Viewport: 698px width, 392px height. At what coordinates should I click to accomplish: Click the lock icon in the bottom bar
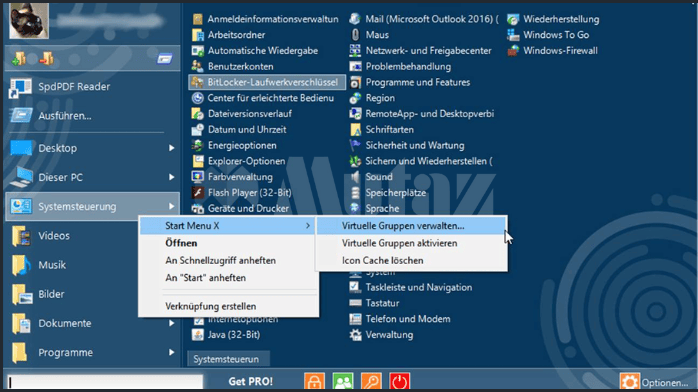(314, 381)
